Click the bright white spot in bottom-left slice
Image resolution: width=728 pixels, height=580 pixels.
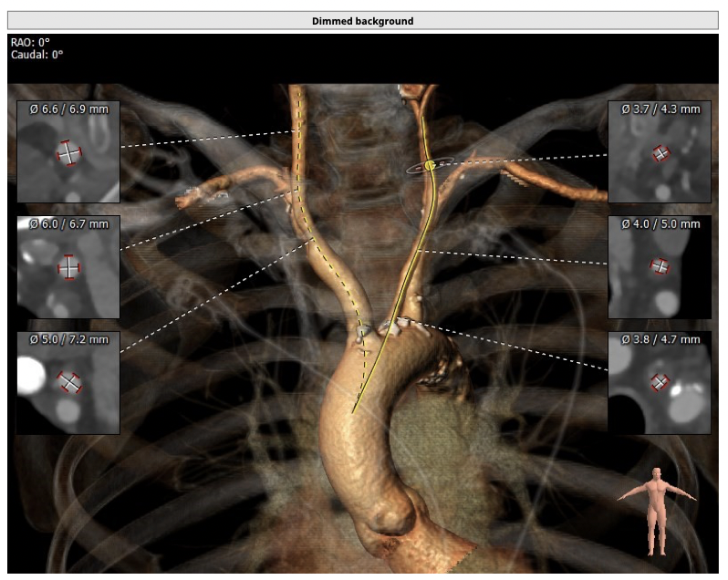(33, 375)
